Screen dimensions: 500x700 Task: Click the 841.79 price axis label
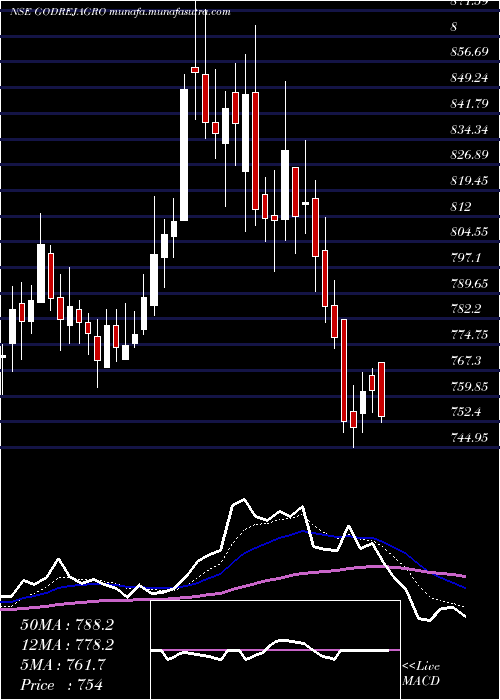[469, 104]
